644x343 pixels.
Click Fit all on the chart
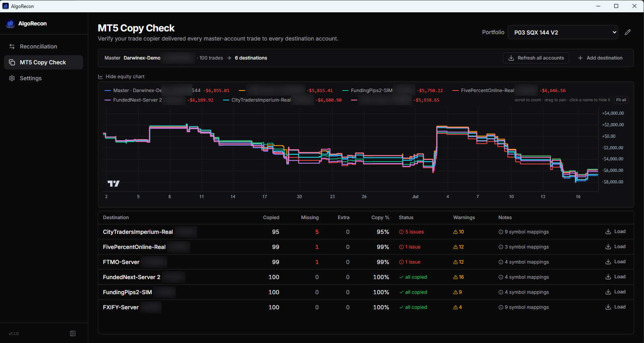(x=621, y=100)
